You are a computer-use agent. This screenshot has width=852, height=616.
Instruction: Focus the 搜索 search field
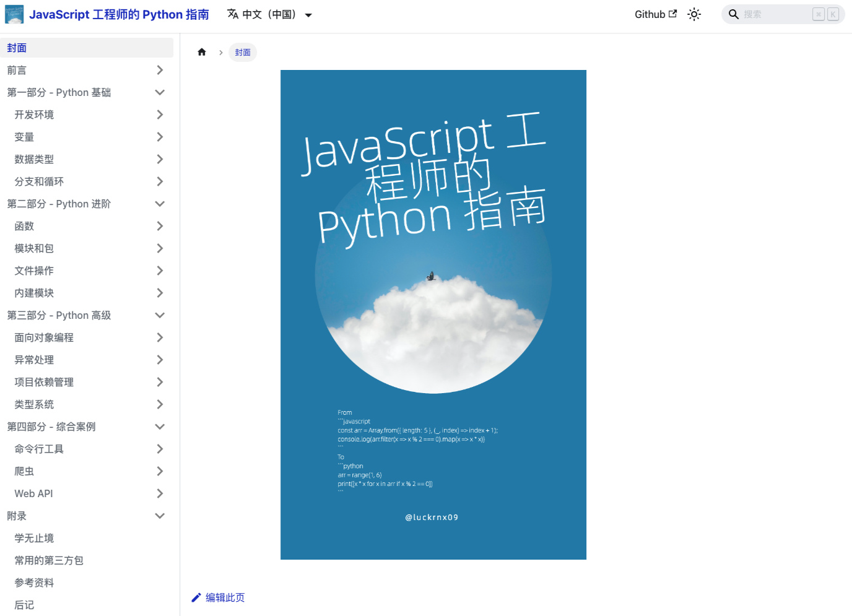coord(783,14)
